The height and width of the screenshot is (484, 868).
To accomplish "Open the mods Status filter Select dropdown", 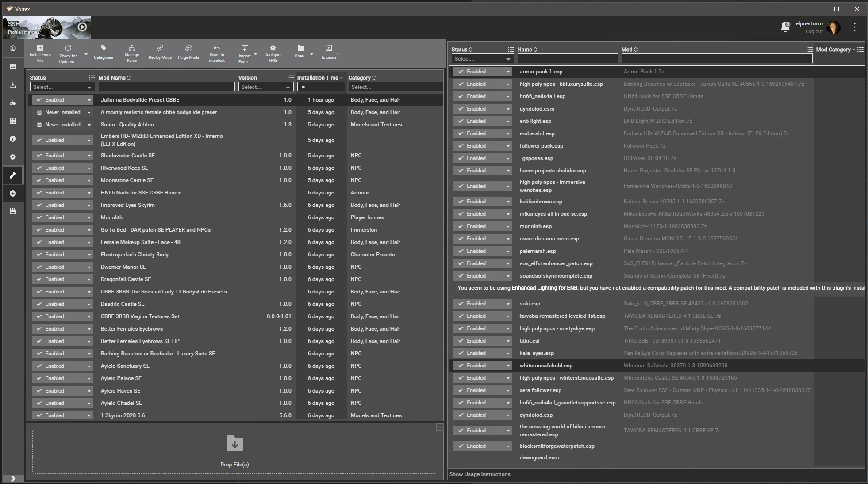I will tap(62, 87).
